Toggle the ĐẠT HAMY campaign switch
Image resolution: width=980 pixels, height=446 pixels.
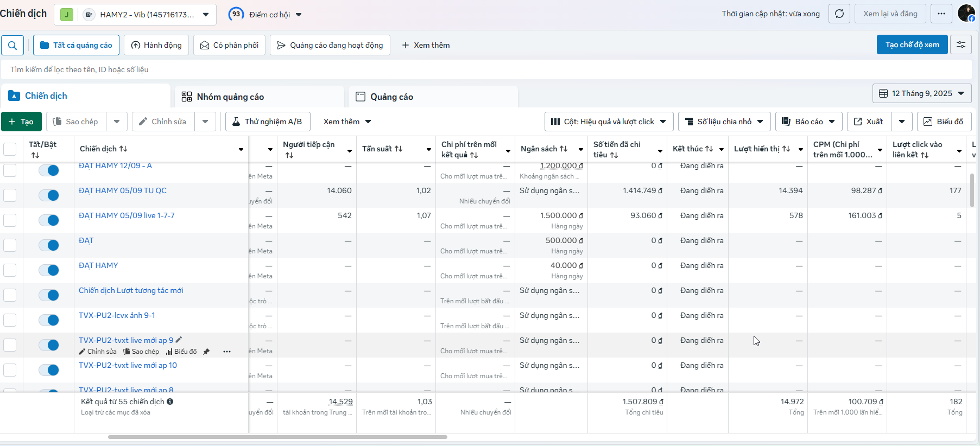point(49,270)
